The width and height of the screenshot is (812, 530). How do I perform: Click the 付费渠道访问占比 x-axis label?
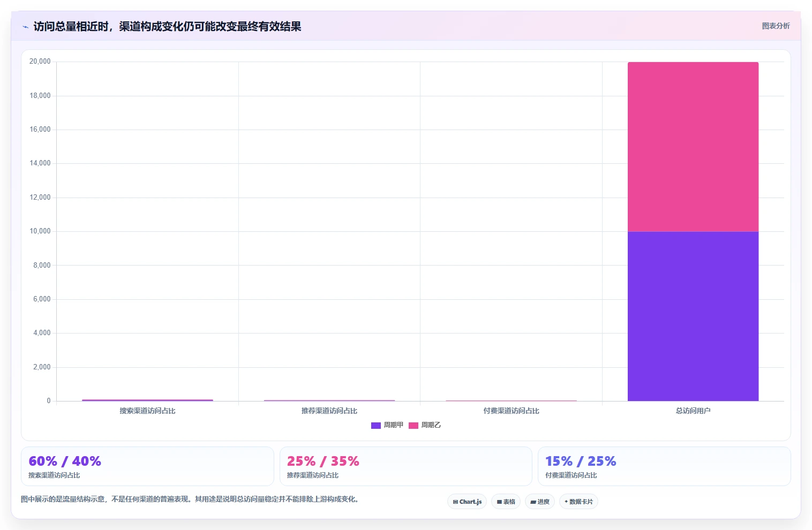coord(511,411)
